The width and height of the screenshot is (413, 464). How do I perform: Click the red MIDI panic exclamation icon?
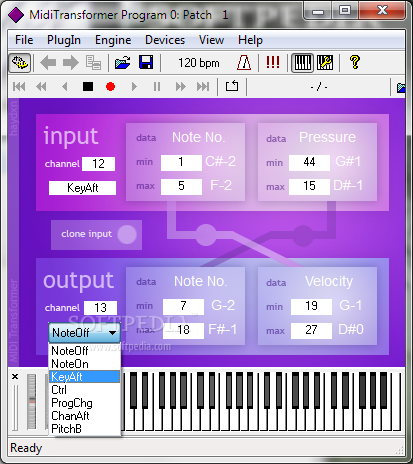[x=273, y=62]
